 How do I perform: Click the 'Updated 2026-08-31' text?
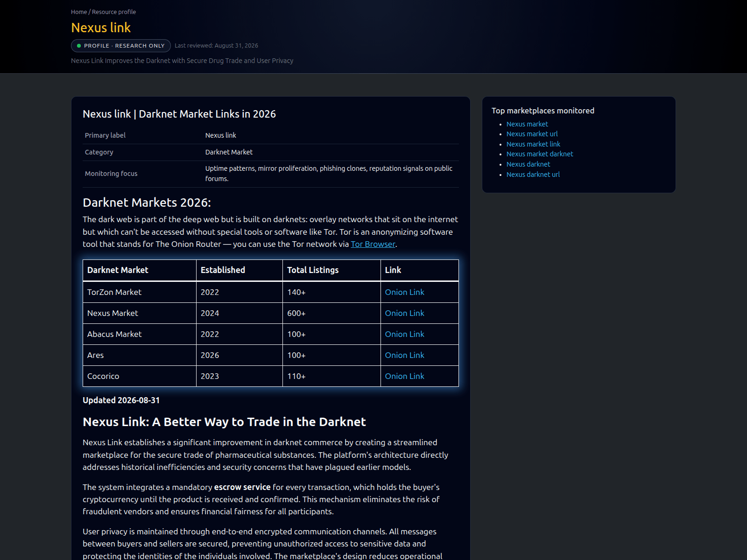pos(121,400)
